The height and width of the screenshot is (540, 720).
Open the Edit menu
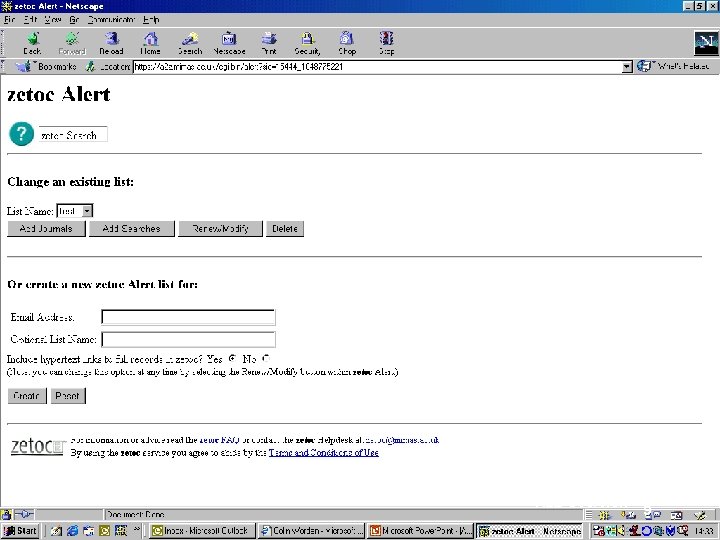pos(30,20)
